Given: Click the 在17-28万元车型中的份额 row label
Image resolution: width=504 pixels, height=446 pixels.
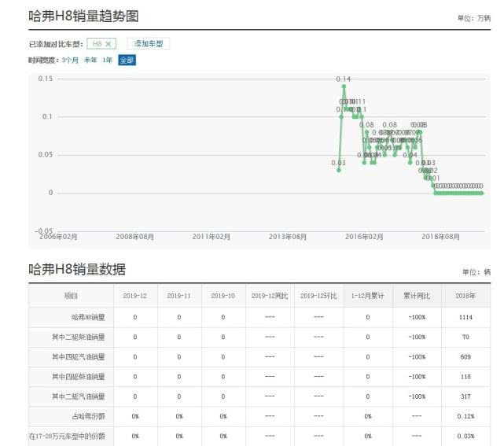Looking at the screenshot, I should click(x=67, y=437).
